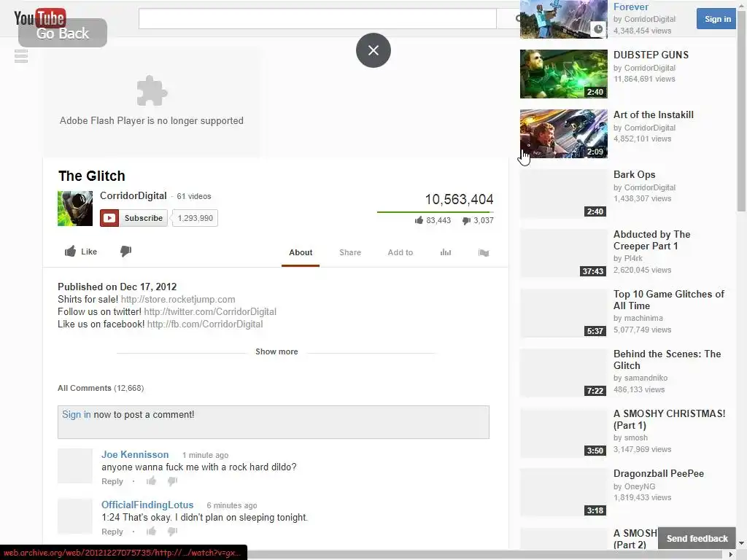Click the like/dislike ratio bar
747x560 pixels.
435,212
